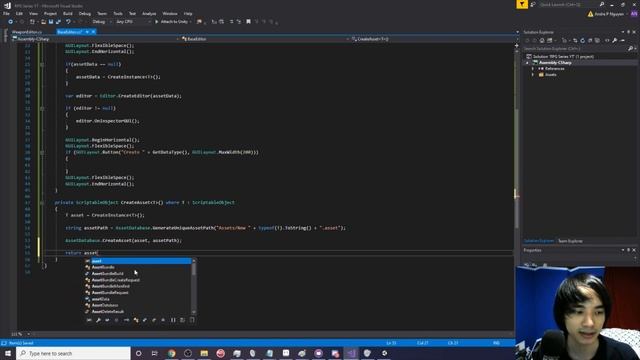Close the BaseEditor.cs tab

(x=93, y=32)
